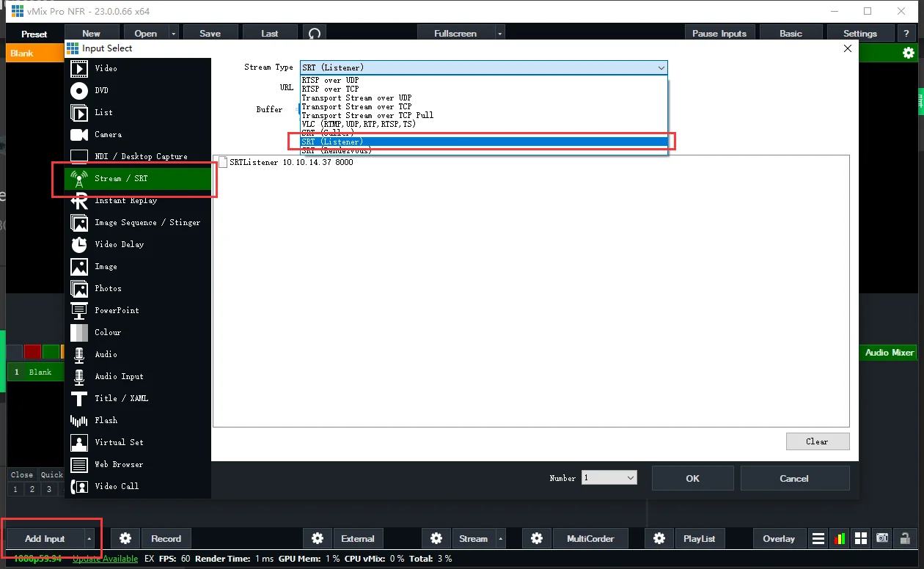This screenshot has width=924, height=569.
Task: Select VLC (RTMP,UDP,RTP,RTSP,TS) option
Action: click(x=484, y=124)
